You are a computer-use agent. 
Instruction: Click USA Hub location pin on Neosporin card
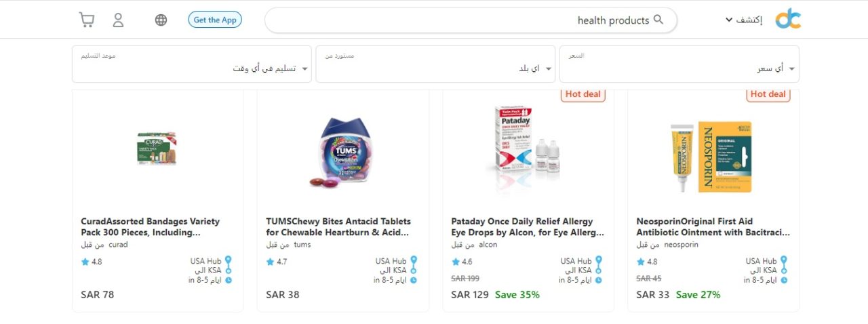tap(783, 261)
